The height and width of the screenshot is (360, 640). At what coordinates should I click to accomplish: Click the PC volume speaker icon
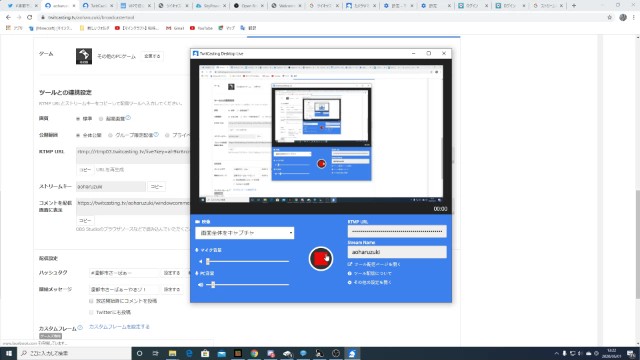click(200, 284)
